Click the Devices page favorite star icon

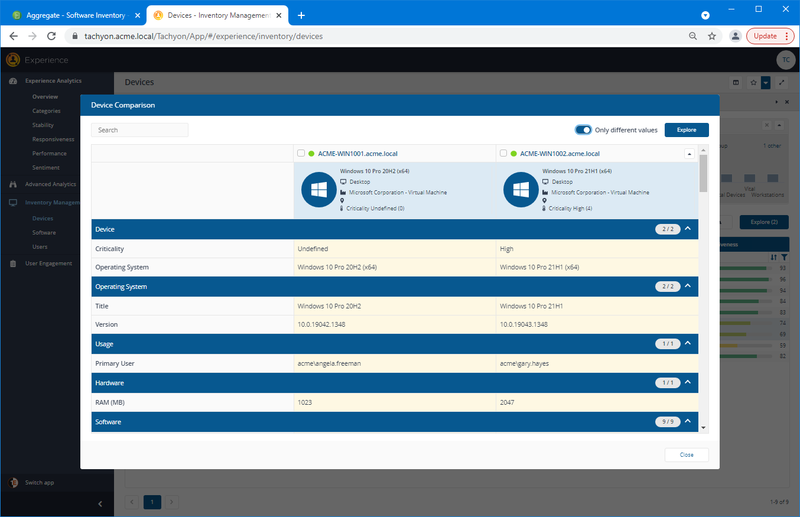tap(753, 82)
